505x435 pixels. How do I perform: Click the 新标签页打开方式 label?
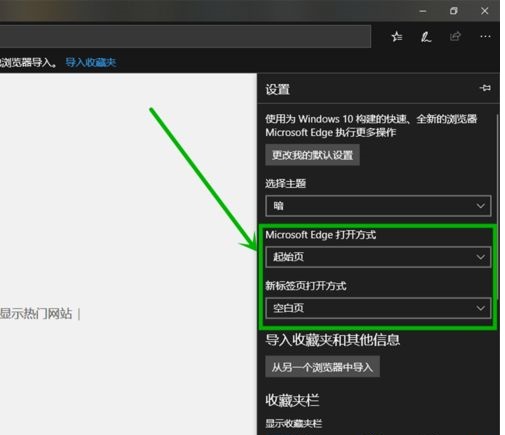pos(306,286)
